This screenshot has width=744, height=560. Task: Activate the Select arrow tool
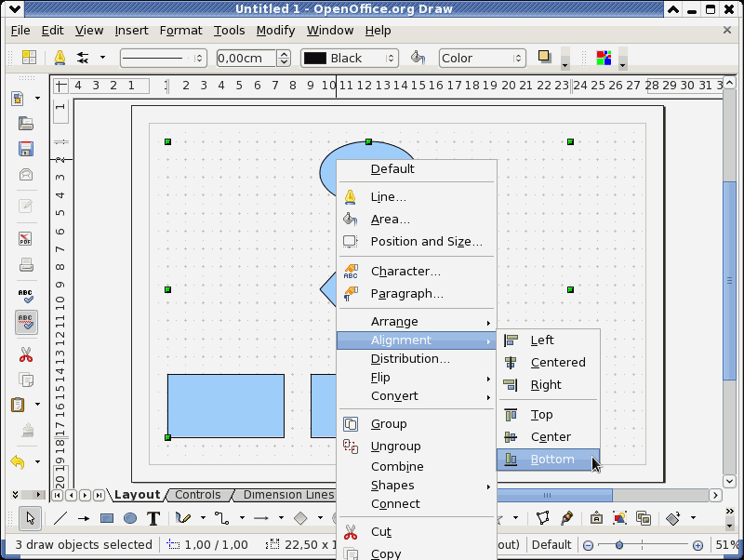[31, 518]
